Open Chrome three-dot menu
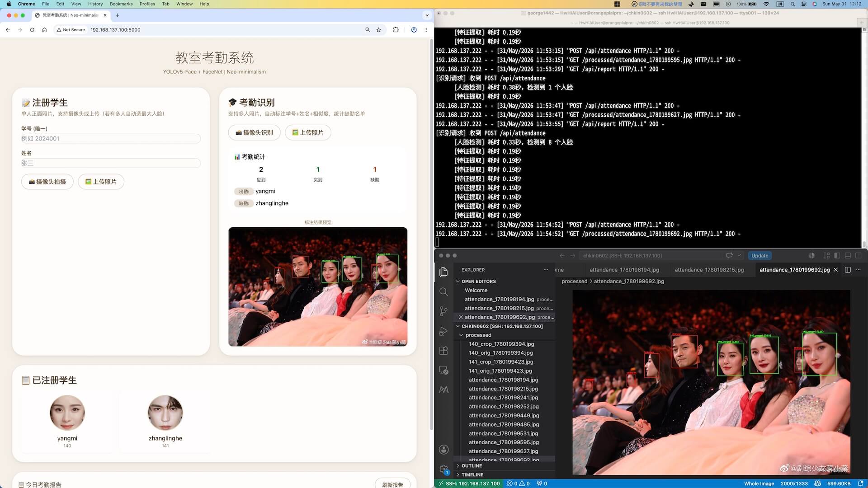The image size is (868, 488). tap(426, 30)
